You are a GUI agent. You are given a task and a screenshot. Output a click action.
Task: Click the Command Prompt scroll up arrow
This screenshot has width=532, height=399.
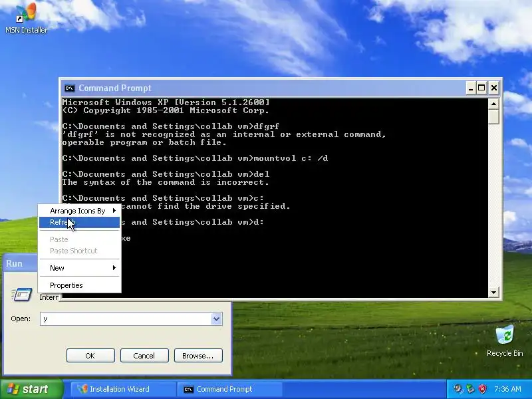[x=493, y=104]
